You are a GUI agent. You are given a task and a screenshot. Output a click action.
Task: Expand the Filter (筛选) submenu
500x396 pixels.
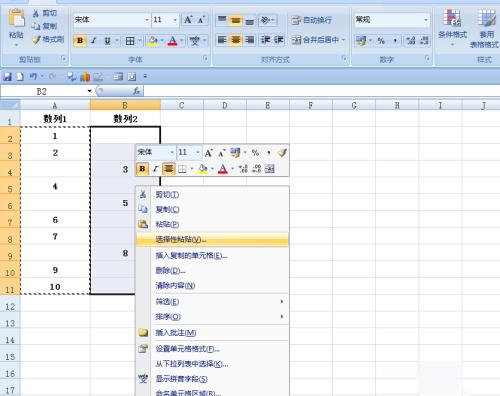click(x=212, y=301)
